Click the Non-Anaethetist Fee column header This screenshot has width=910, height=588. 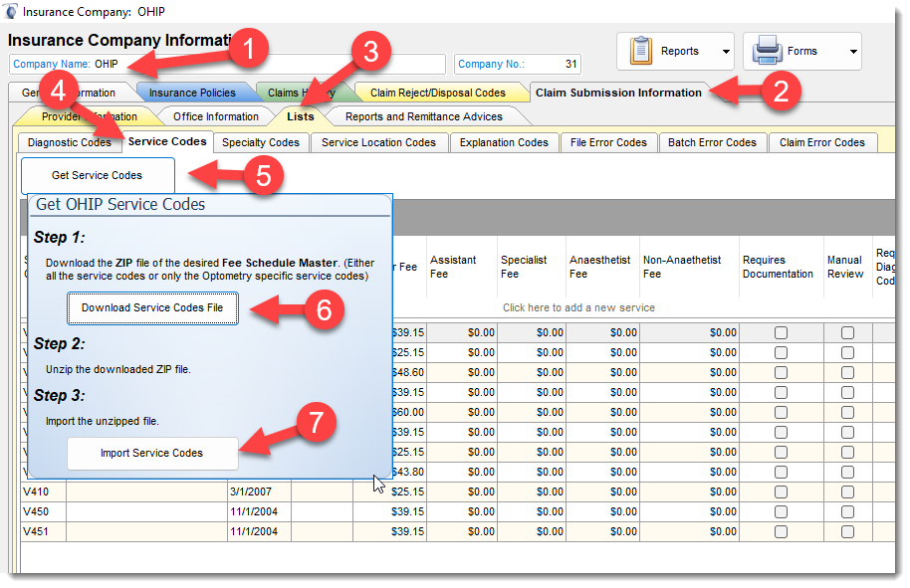[x=689, y=267]
